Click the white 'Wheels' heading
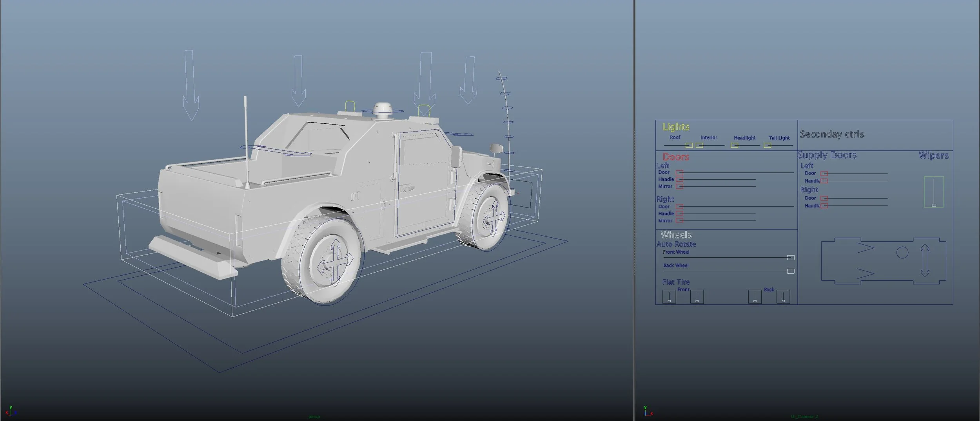Screen dimensions: 980x421 click(x=676, y=235)
